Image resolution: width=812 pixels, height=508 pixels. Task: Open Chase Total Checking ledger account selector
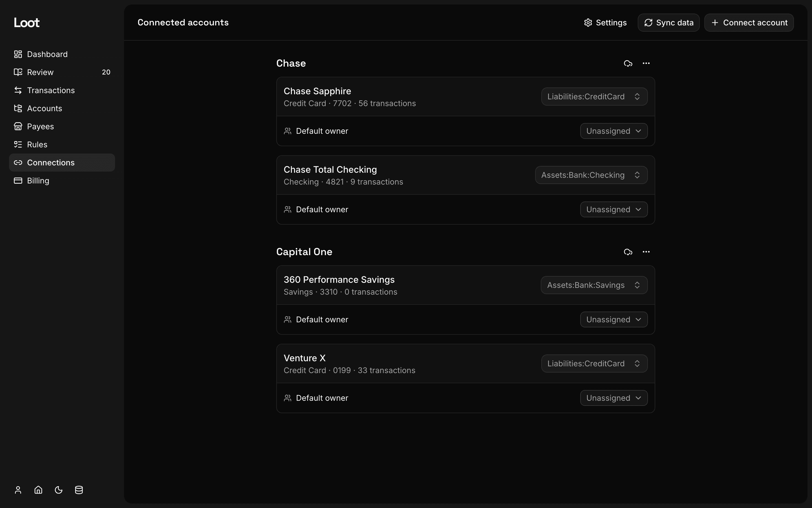591,175
